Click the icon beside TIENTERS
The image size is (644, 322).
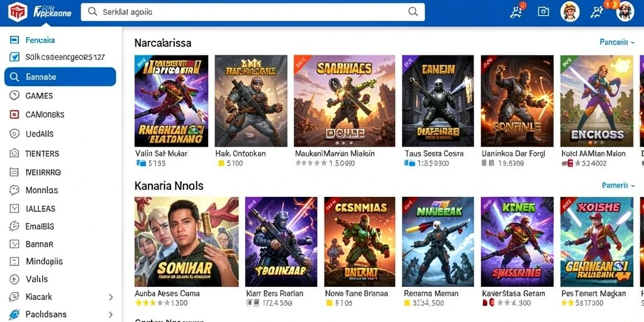coord(14,153)
